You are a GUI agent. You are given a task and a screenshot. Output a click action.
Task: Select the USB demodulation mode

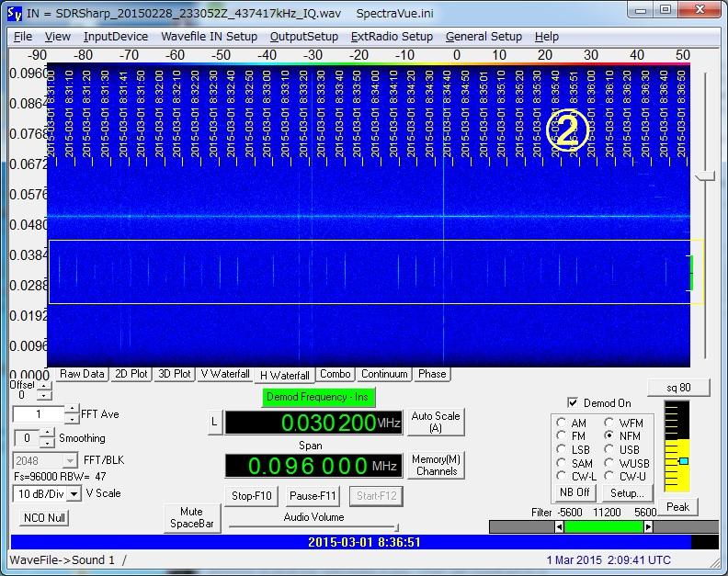(609, 450)
